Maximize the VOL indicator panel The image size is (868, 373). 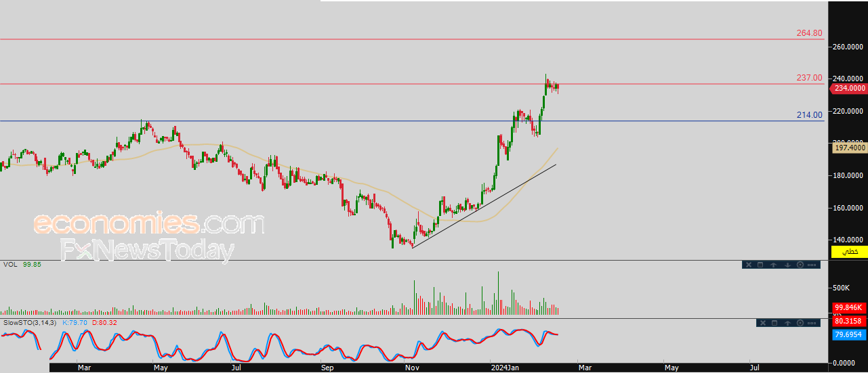click(760, 265)
